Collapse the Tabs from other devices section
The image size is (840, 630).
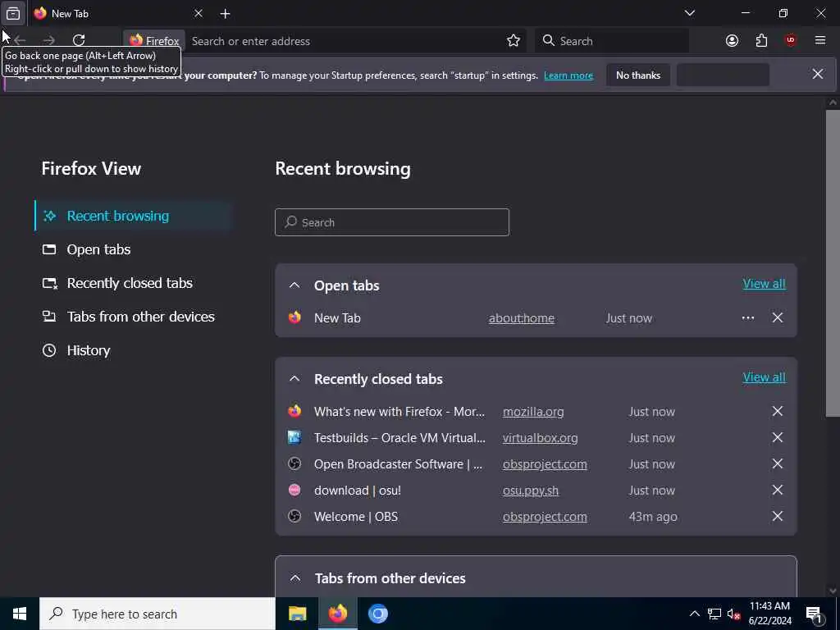(x=295, y=578)
